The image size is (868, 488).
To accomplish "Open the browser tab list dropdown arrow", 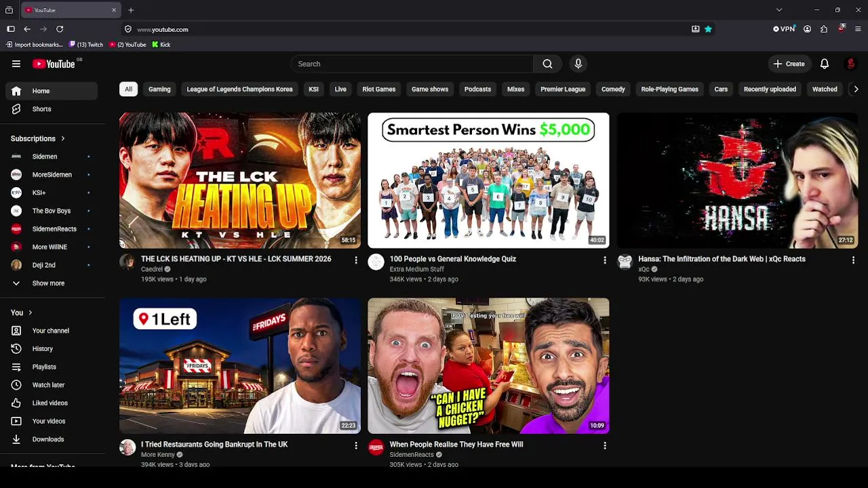I will [779, 10].
